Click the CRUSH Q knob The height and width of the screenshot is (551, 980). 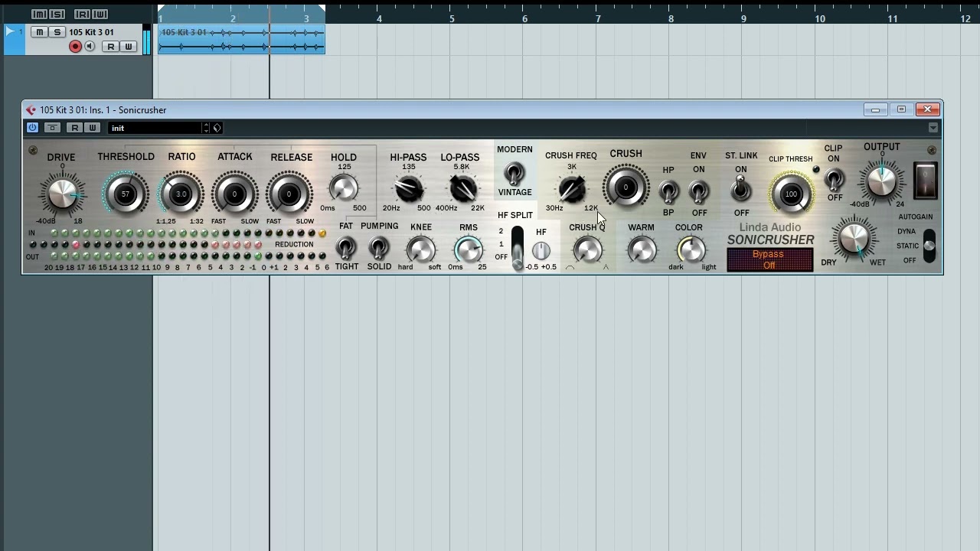click(x=587, y=249)
